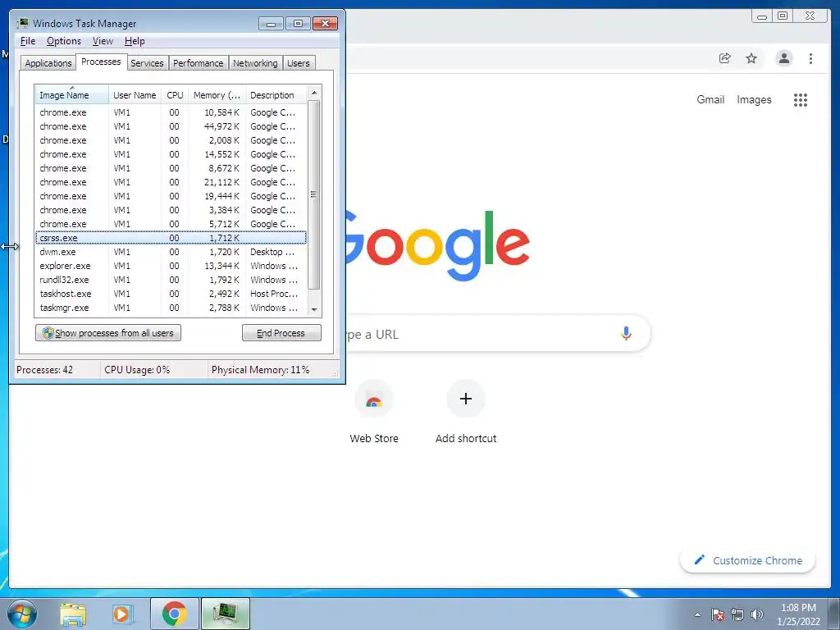Image resolution: width=840 pixels, height=630 pixels.
Task: Select the Processes tab
Action: pyautogui.click(x=101, y=62)
